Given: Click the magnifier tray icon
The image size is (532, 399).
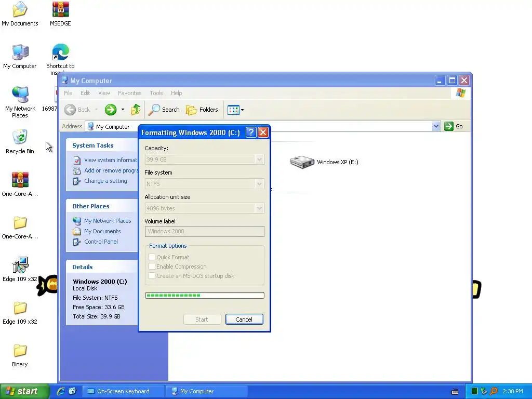Looking at the screenshot, I should point(494,391).
